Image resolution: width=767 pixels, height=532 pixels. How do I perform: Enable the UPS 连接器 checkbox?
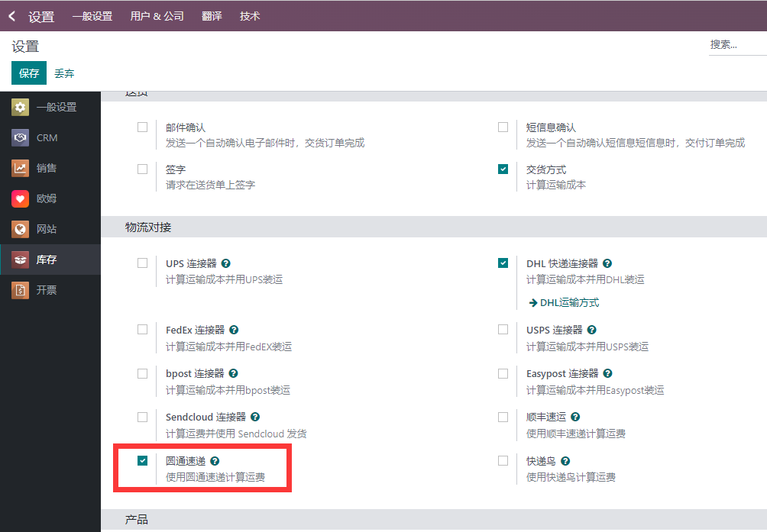click(x=142, y=263)
